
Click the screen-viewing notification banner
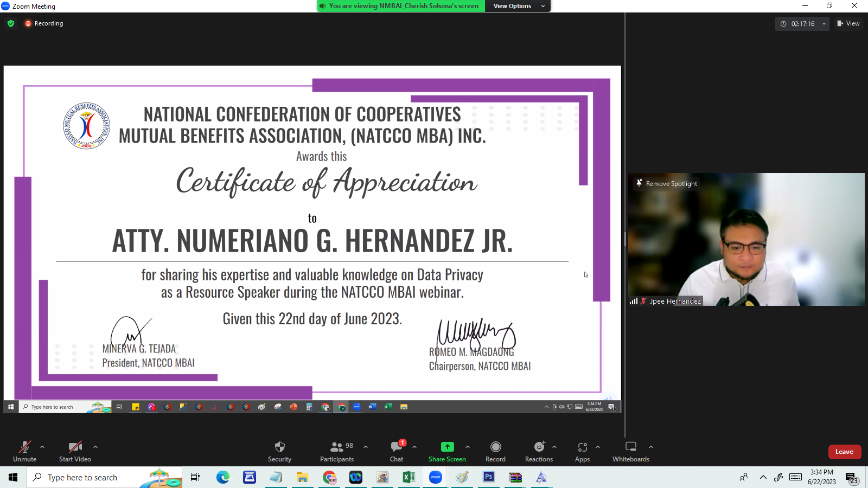[401, 6]
